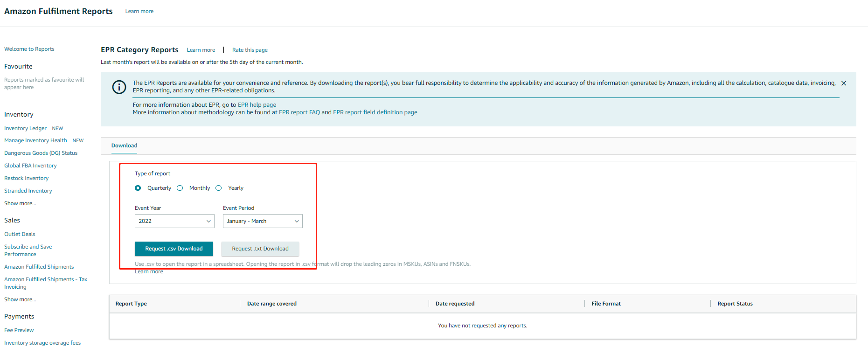The image size is (868, 347).
Task: Open EPR report field definition page link
Action: click(x=375, y=112)
